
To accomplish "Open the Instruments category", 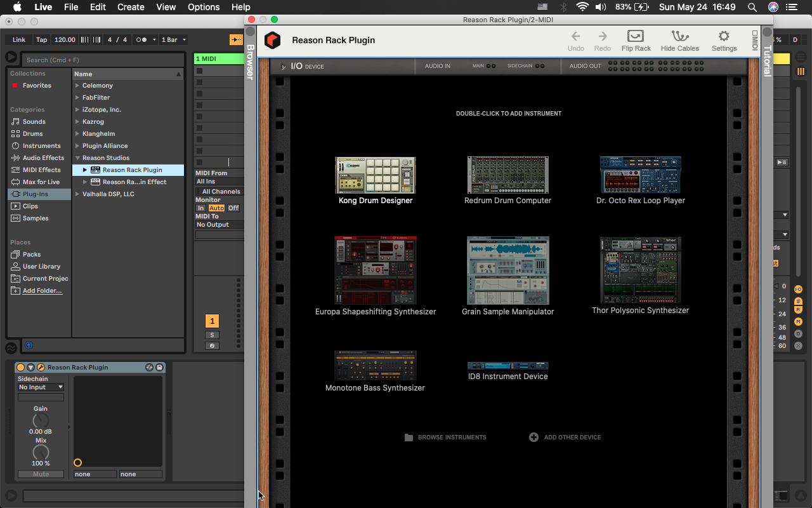I will click(x=42, y=146).
